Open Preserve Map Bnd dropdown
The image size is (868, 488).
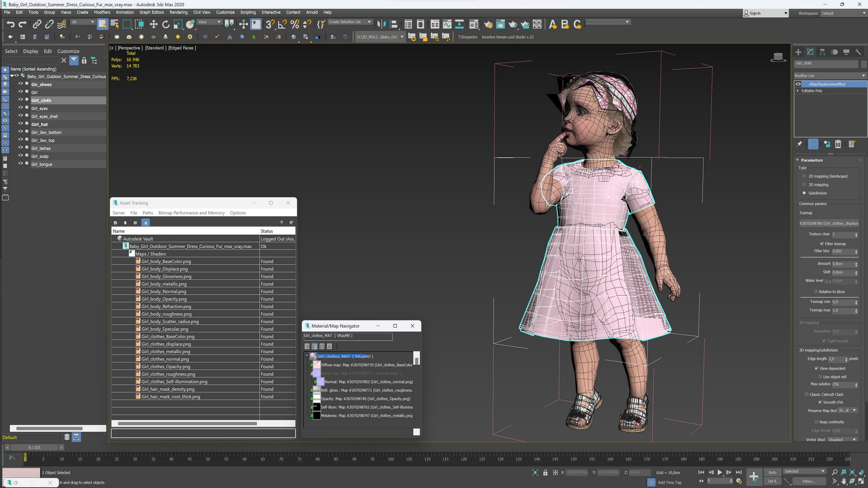tap(848, 411)
